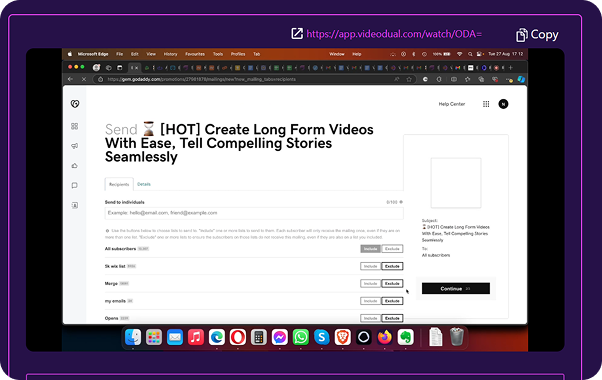Open the Favourites menu
This screenshot has width=602, height=380.
(x=195, y=54)
